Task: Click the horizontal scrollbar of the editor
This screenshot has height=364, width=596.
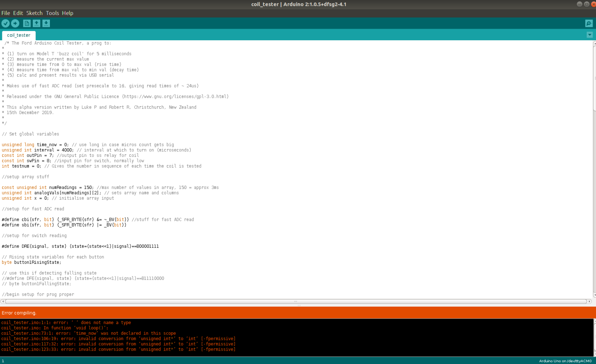Action: pos(296,301)
